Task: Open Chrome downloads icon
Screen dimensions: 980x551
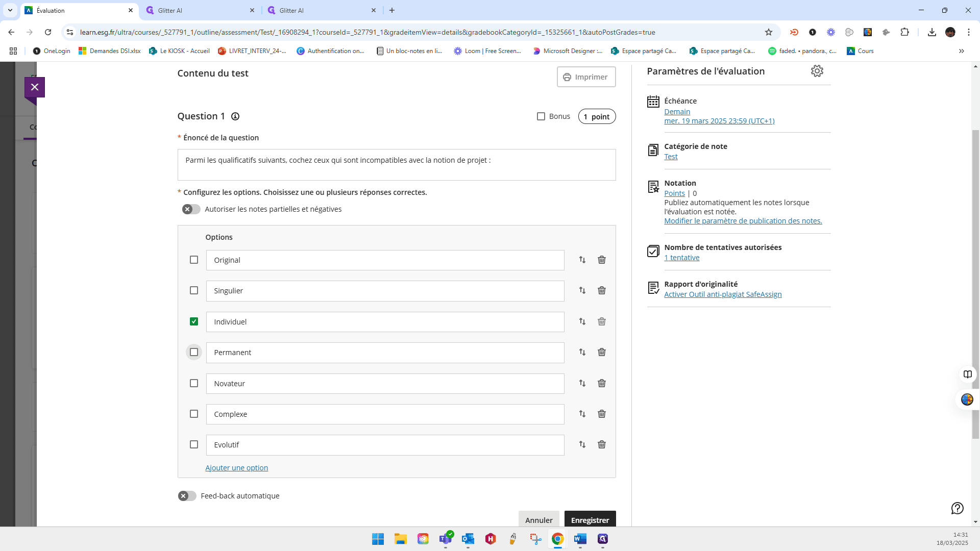Action: point(932,32)
